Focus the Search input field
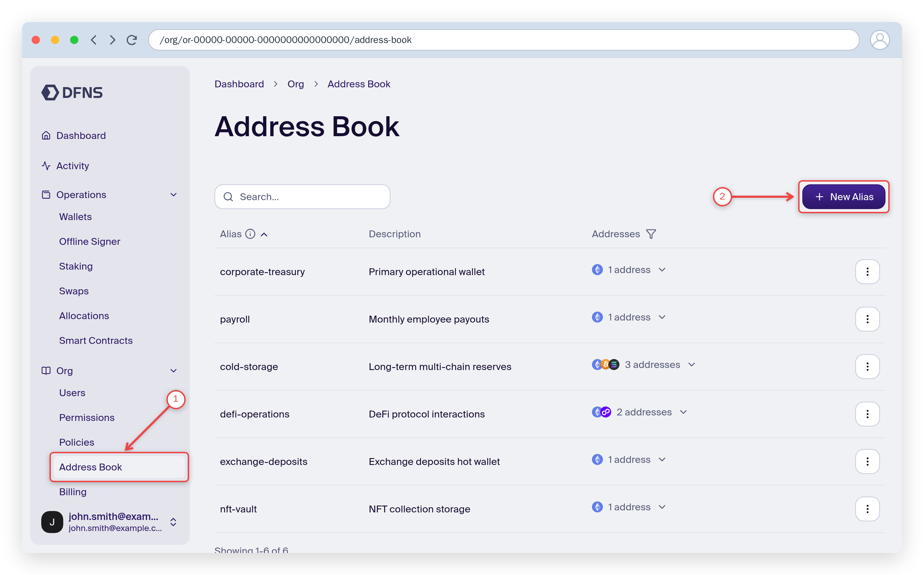The width and height of the screenshot is (924, 575). click(x=302, y=197)
